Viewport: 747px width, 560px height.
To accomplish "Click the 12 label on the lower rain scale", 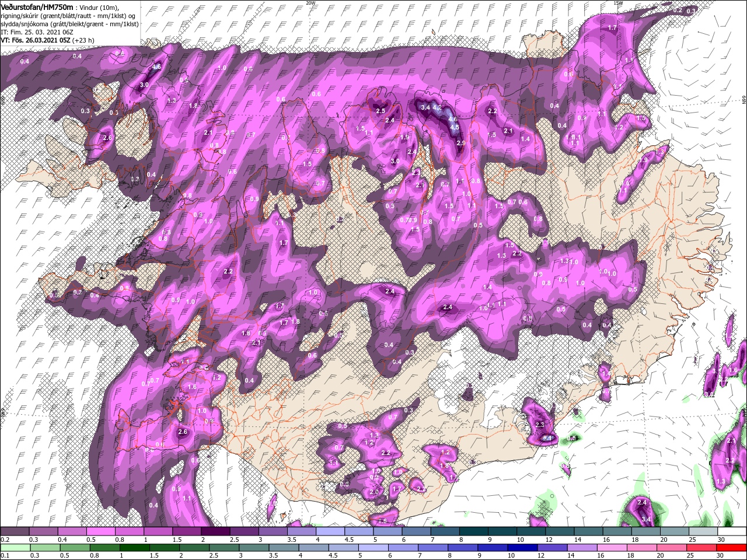I will tap(540, 555).
